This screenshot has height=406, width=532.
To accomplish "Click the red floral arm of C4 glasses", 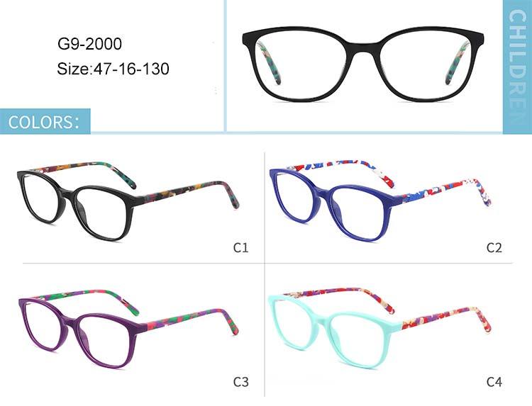I will [445, 319].
